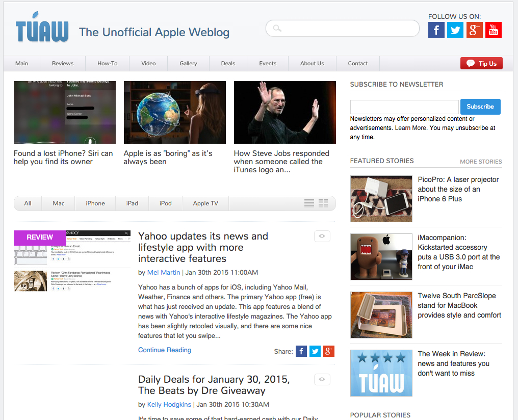
Task: Open the lost iPhone Siri story thumbnail
Action: coord(65,112)
